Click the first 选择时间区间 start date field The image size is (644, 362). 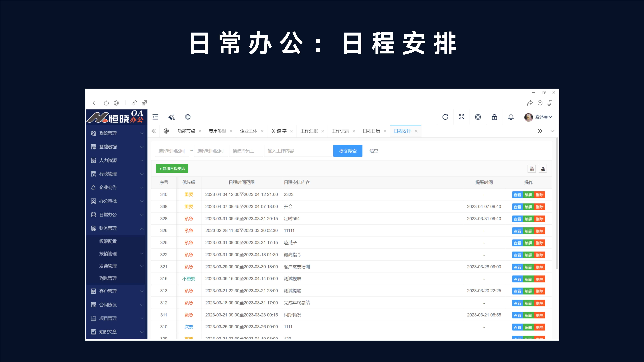coord(172,151)
